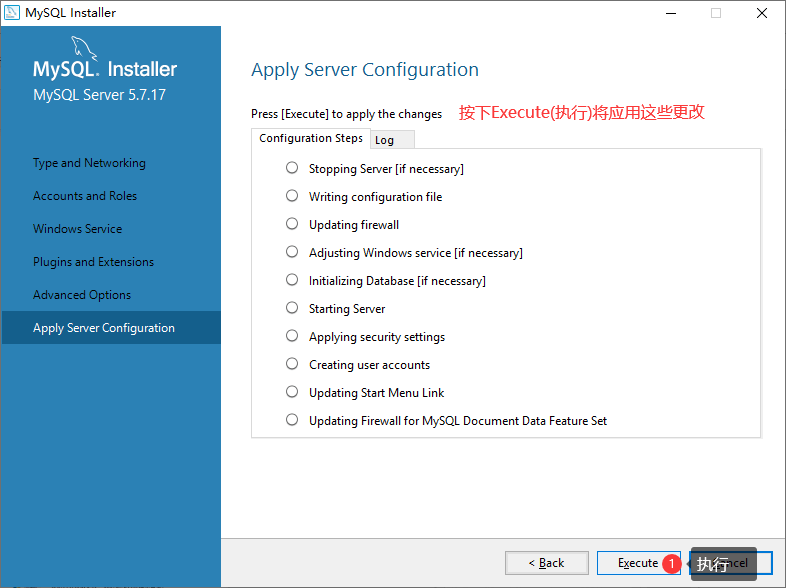Close the MySQL Installer window
This screenshot has width=786, height=588.
(x=761, y=13)
